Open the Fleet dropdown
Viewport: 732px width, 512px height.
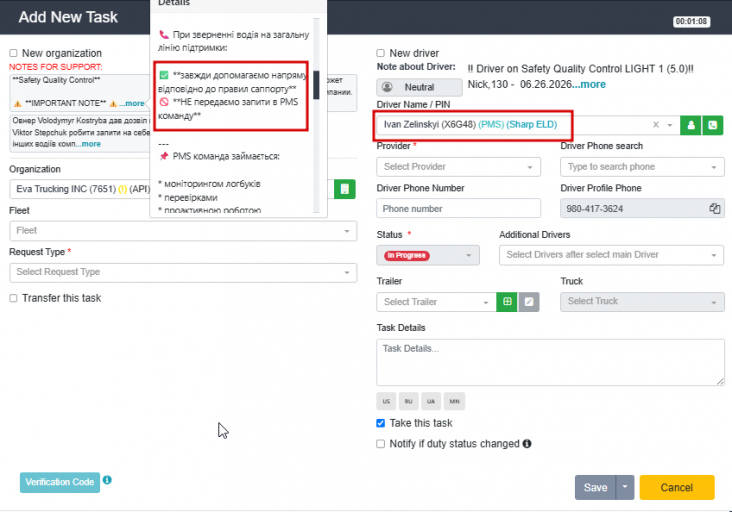click(x=183, y=231)
